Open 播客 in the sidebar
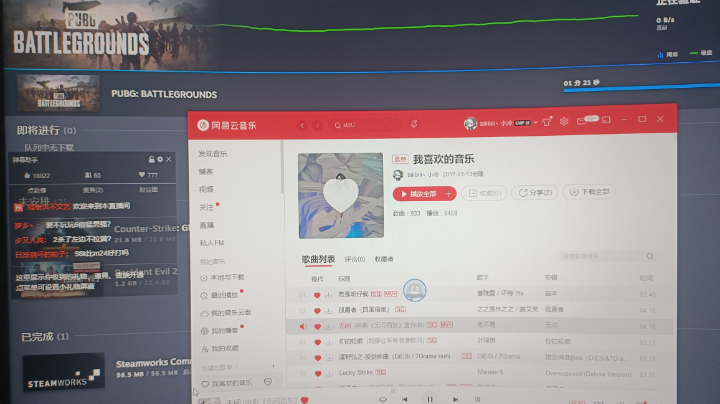This screenshot has height=404, width=720. coord(206,172)
